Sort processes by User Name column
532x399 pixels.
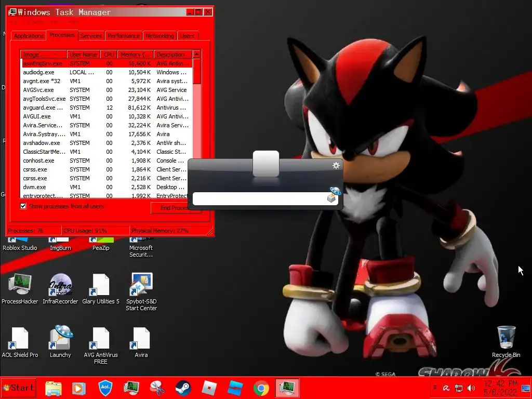pos(84,54)
